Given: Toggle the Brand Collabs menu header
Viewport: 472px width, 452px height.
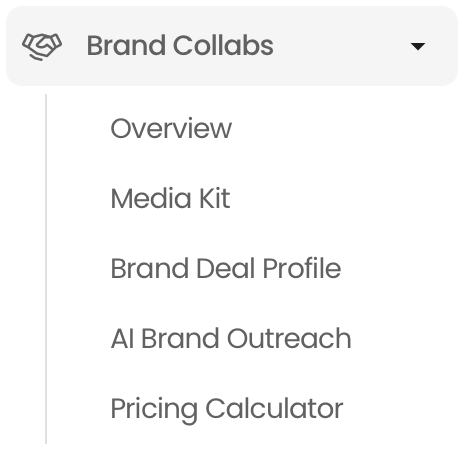Looking at the screenshot, I should [232, 46].
